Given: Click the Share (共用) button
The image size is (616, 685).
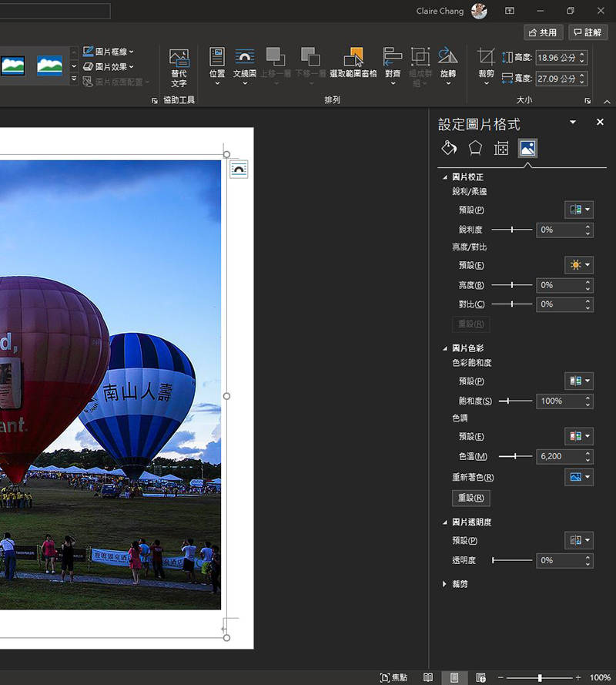Looking at the screenshot, I should coord(543,32).
